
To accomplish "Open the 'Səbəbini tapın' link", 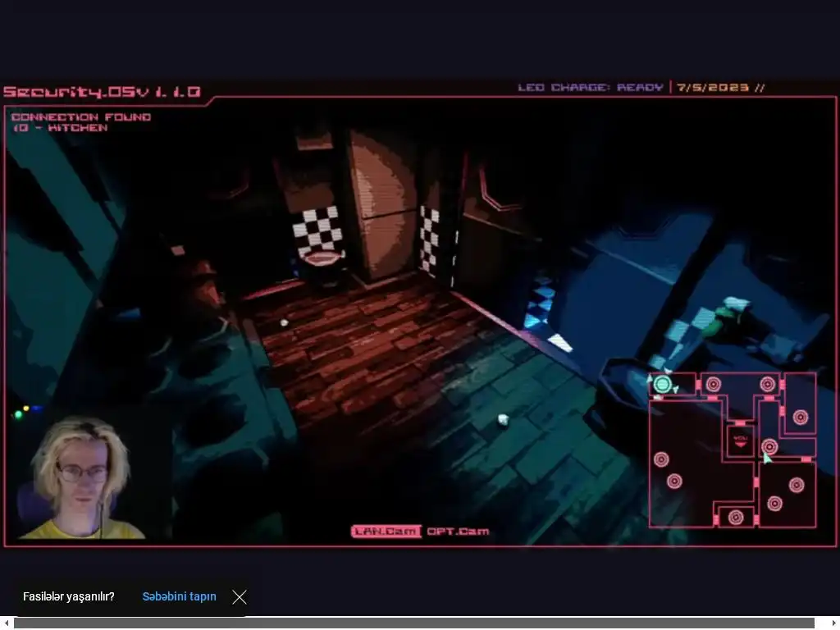I will 180,597.
